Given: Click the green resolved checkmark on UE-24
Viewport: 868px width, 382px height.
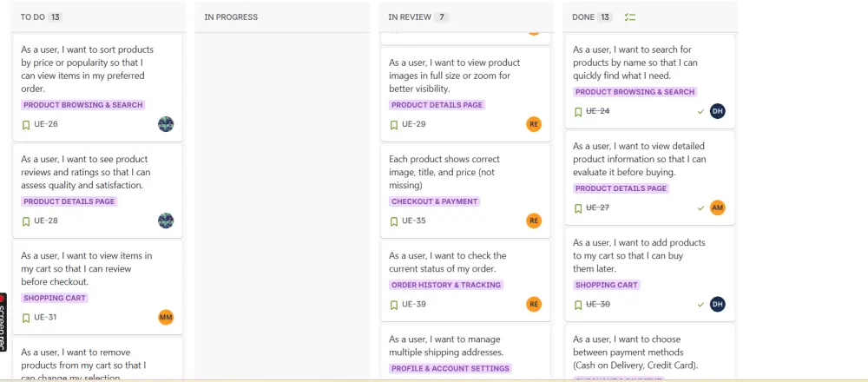Looking at the screenshot, I should [700, 111].
